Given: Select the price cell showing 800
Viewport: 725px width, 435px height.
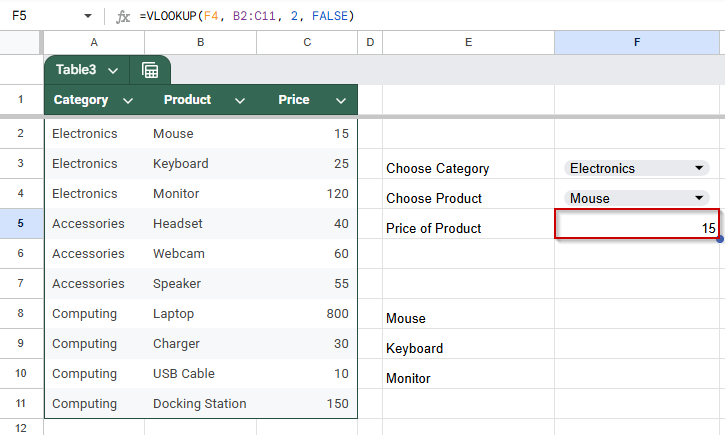Looking at the screenshot, I should [307, 314].
